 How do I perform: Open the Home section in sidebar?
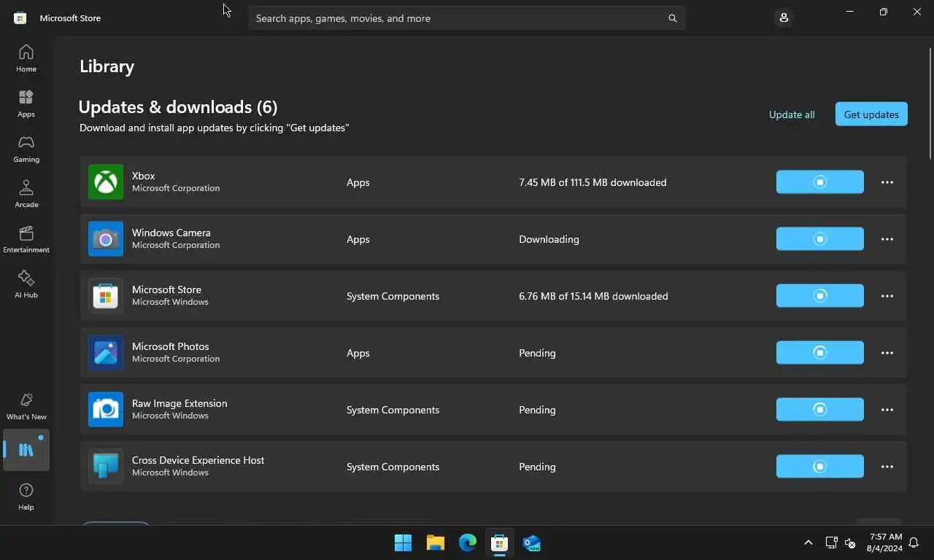(x=26, y=58)
